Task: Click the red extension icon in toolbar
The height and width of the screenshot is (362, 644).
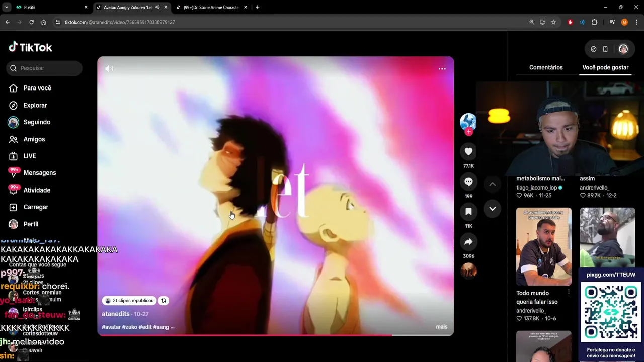Action: (570, 22)
